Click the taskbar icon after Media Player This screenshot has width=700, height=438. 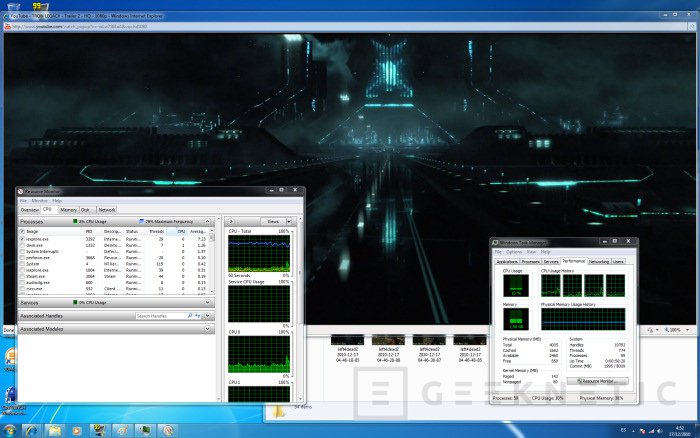[100, 430]
